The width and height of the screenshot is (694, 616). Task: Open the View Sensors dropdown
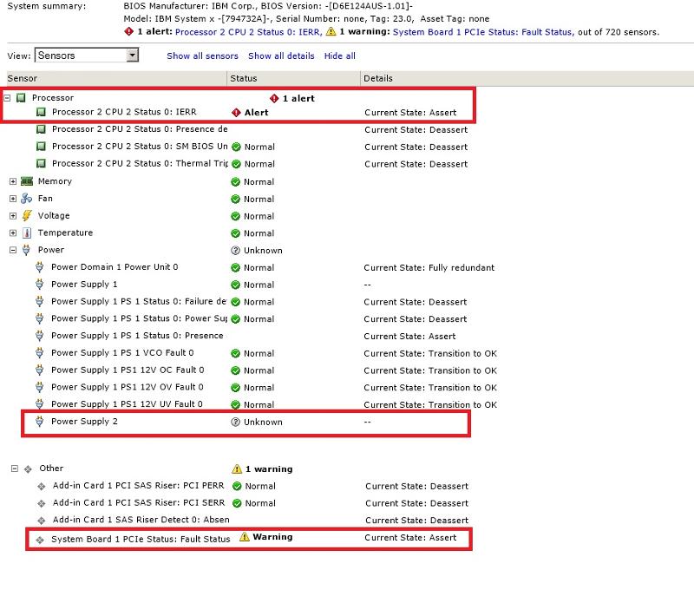point(133,56)
